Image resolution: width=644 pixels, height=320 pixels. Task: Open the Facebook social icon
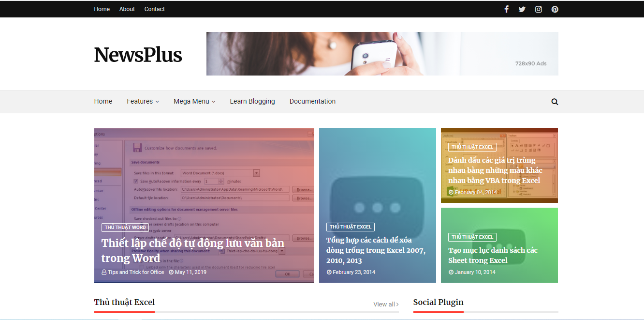506,9
